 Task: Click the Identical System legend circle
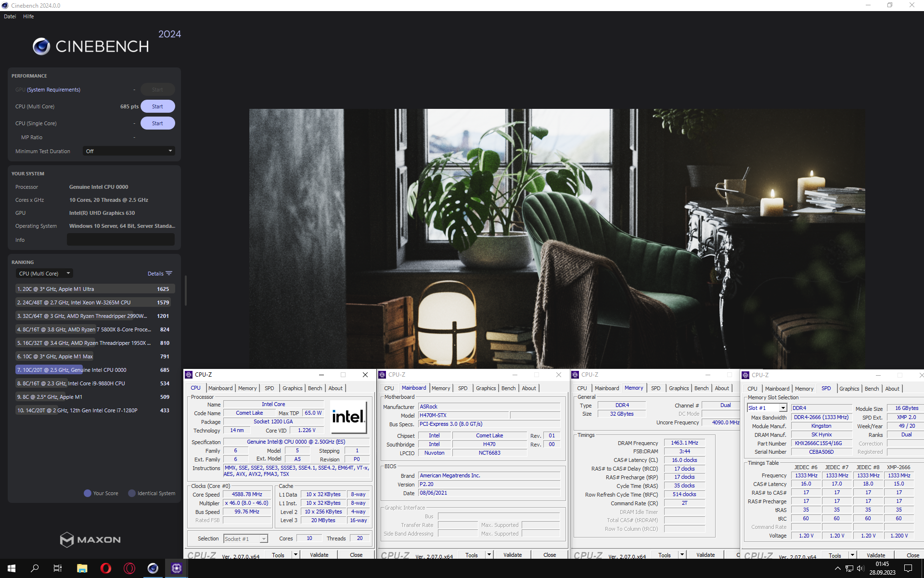(x=131, y=493)
